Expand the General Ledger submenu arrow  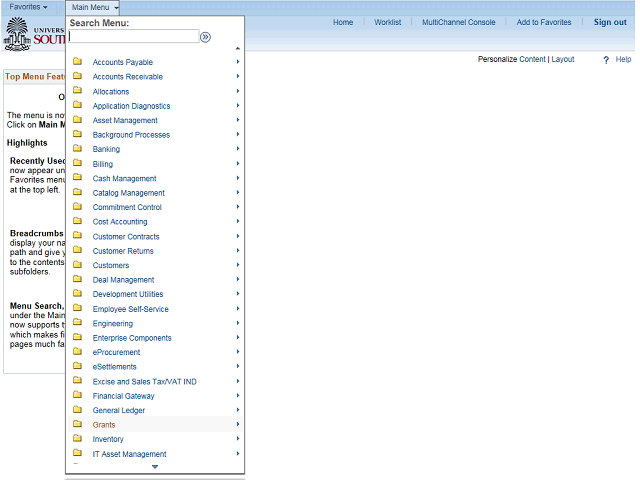tap(238, 410)
